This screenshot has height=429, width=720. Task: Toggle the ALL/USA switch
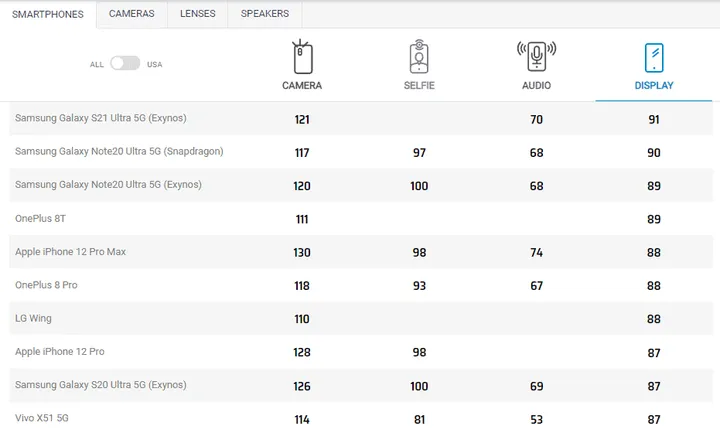125,64
